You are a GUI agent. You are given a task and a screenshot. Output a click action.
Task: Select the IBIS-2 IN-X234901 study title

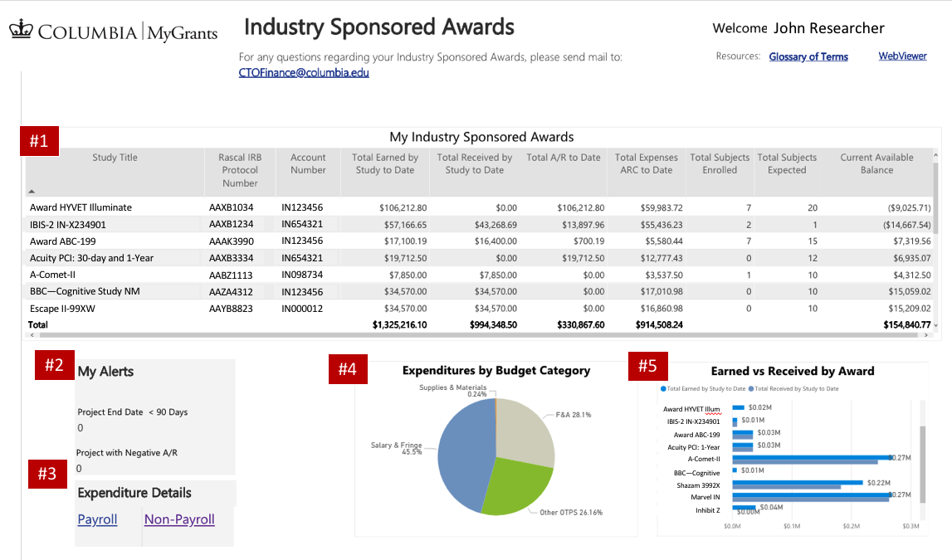(x=68, y=225)
